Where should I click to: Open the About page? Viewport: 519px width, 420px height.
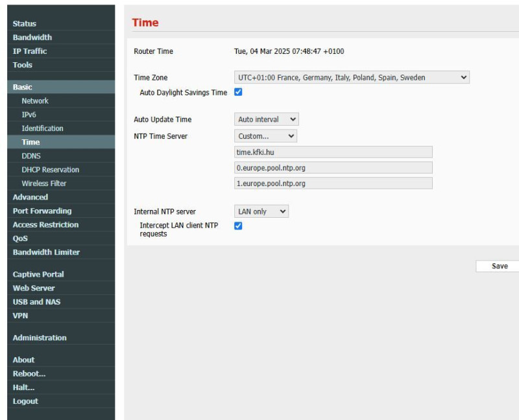click(61, 360)
